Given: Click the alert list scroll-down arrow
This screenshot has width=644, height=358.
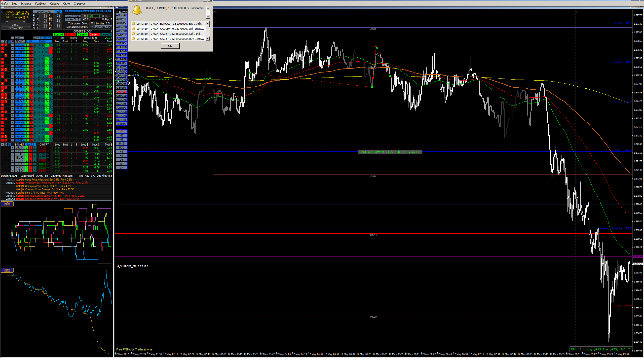Looking at the screenshot, I should [208, 39].
